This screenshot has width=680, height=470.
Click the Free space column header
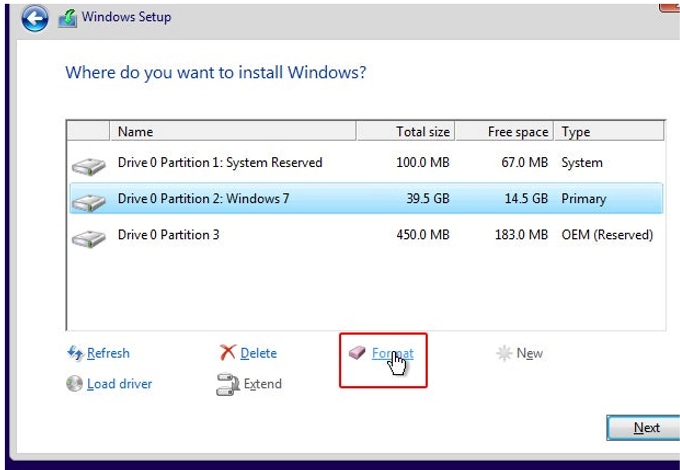pyautogui.click(x=518, y=131)
